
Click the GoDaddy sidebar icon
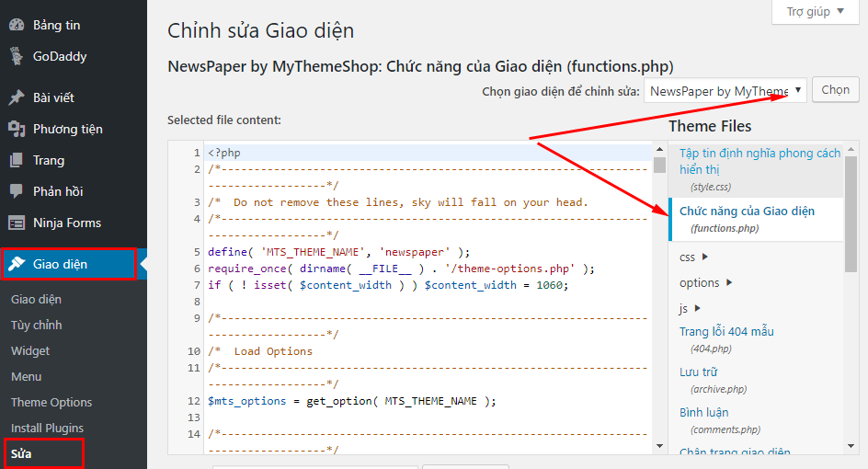point(17,56)
